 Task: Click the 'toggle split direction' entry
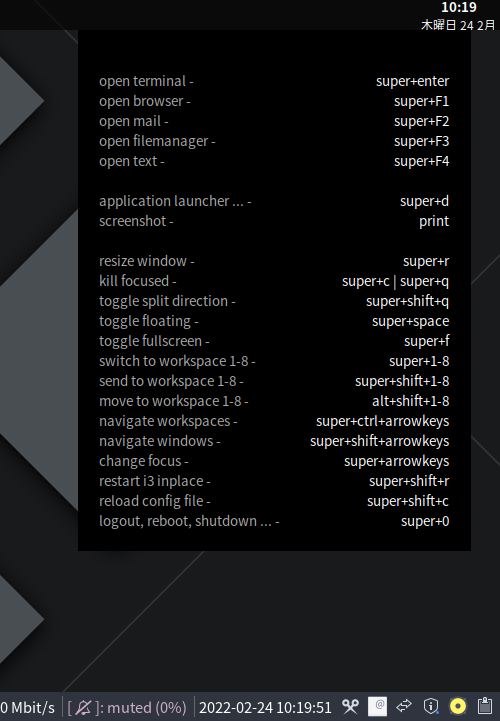pyautogui.click(x=167, y=301)
